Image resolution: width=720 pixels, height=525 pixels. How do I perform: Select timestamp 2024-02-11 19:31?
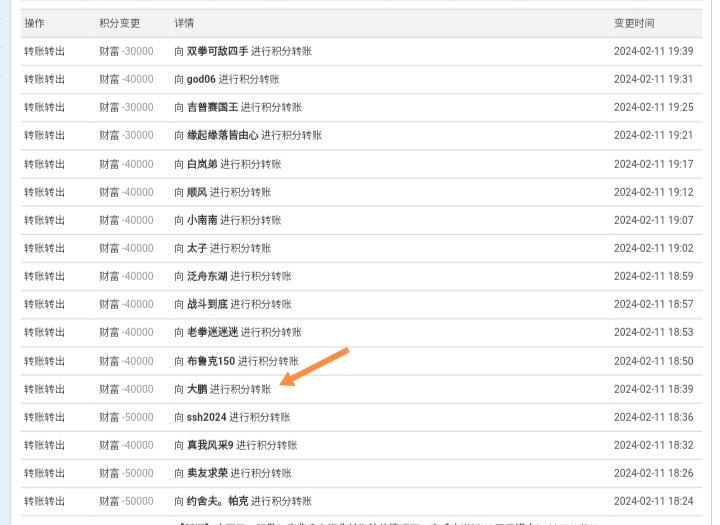[653, 79]
